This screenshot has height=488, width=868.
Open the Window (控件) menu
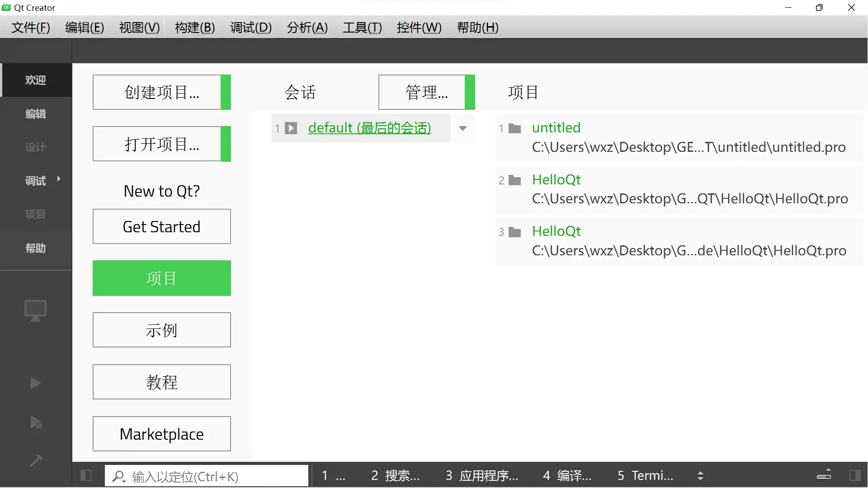(419, 28)
